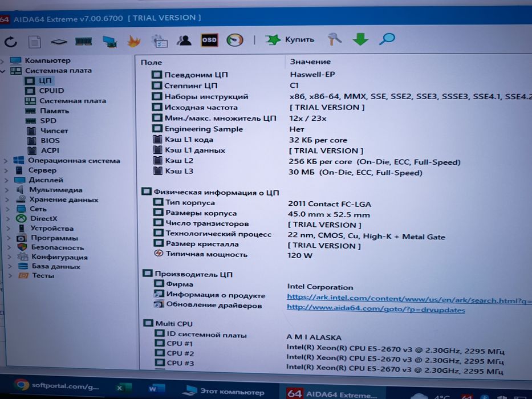
Task: Open the gauge sensor panel icon
Action: (x=235, y=40)
